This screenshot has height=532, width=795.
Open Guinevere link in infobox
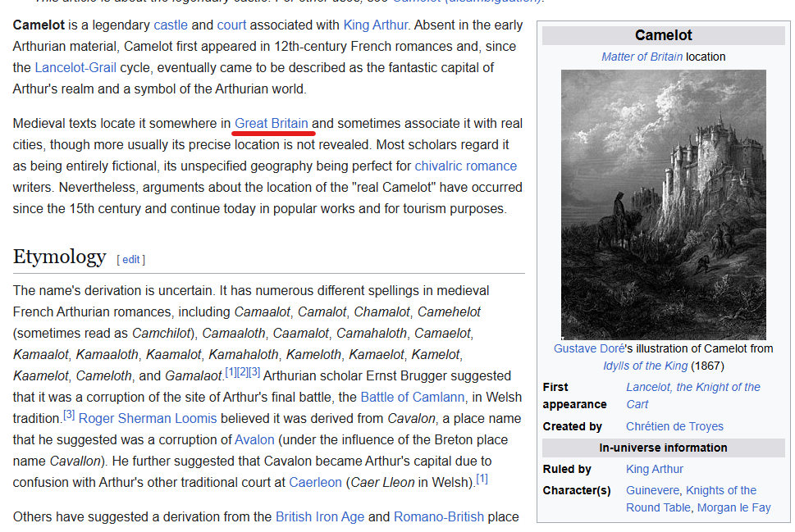click(652, 490)
